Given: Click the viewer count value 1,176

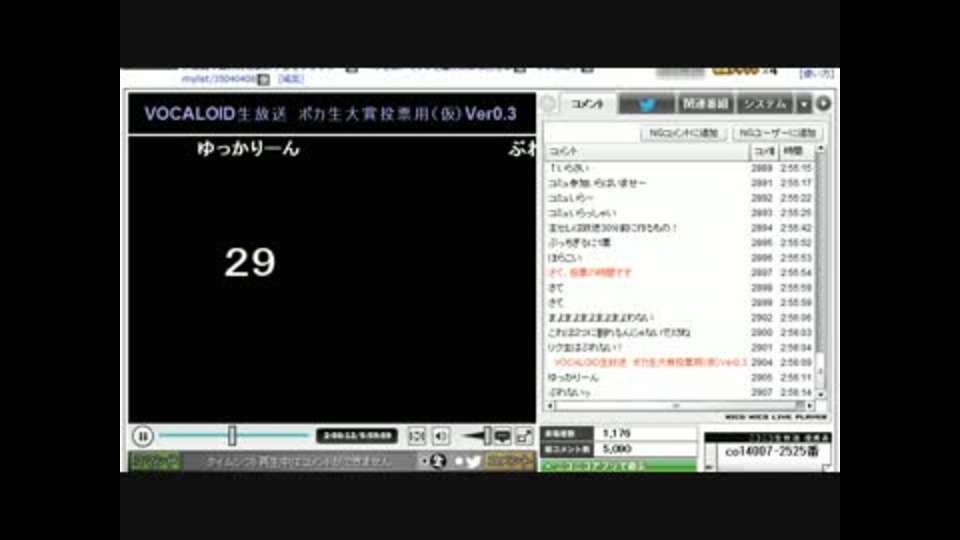Looking at the screenshot, I should (x=617, y=433).
